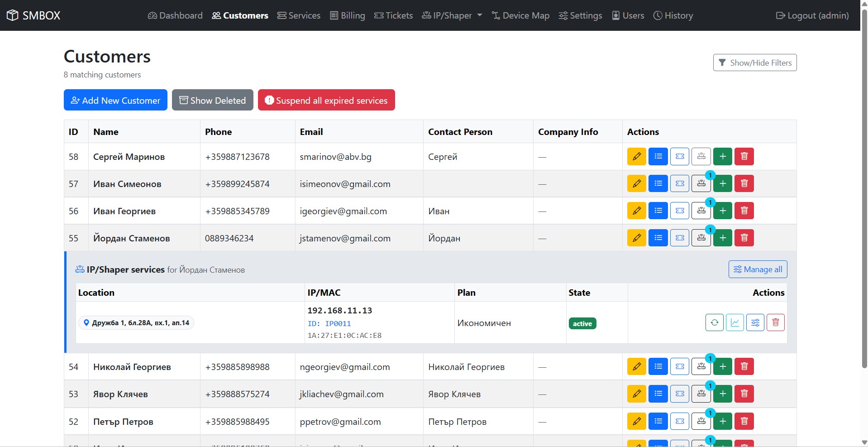868x447 pixels.
Task: Show IP/Shaper services for Сергей Маринов
Action: [x=701, y=156]
